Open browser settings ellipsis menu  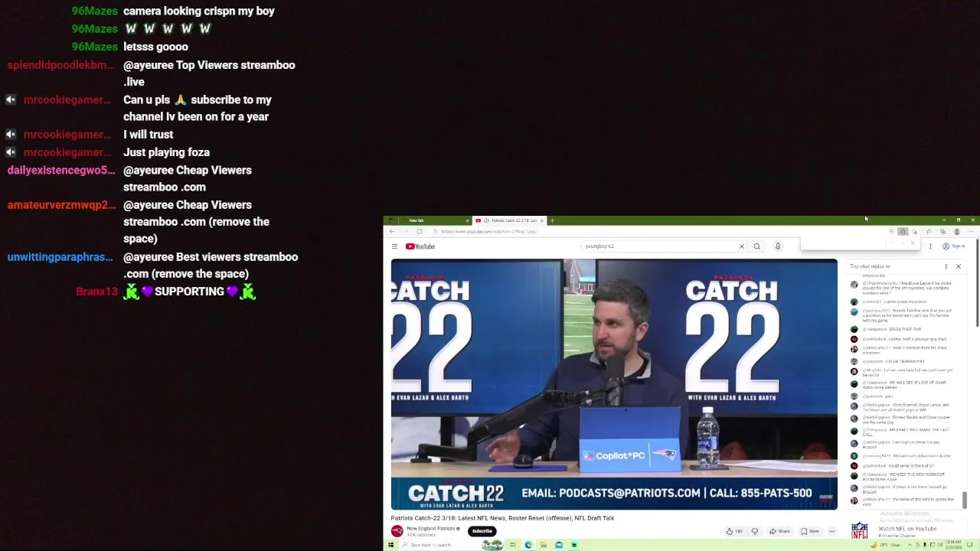pos(971,231)
